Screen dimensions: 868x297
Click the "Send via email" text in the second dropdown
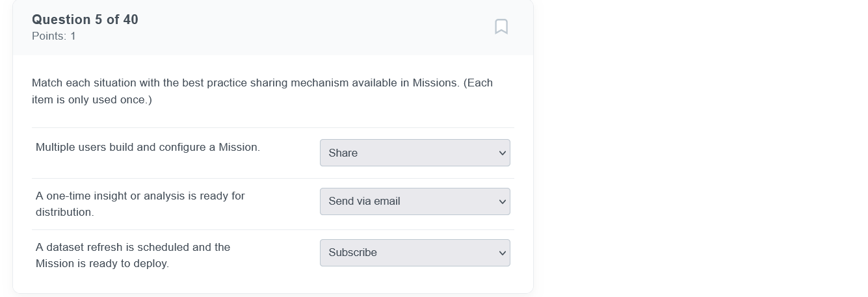(364, 201)
